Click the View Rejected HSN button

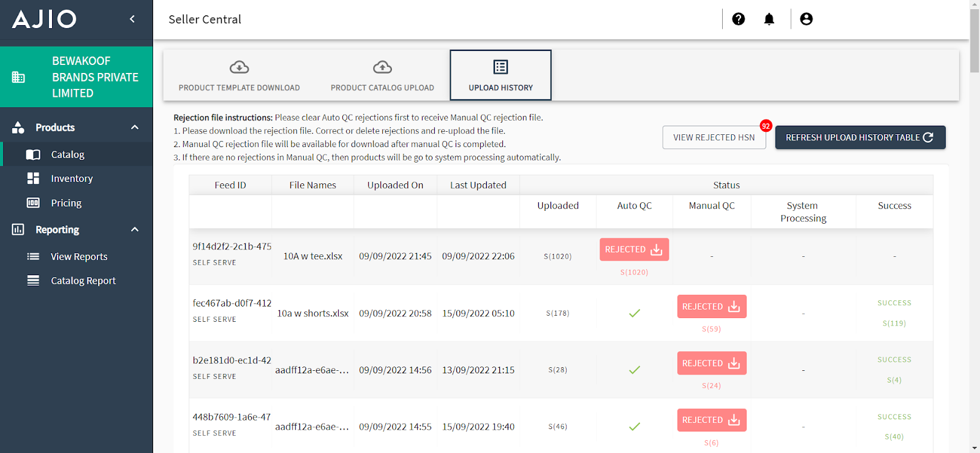tap(714, 137)
